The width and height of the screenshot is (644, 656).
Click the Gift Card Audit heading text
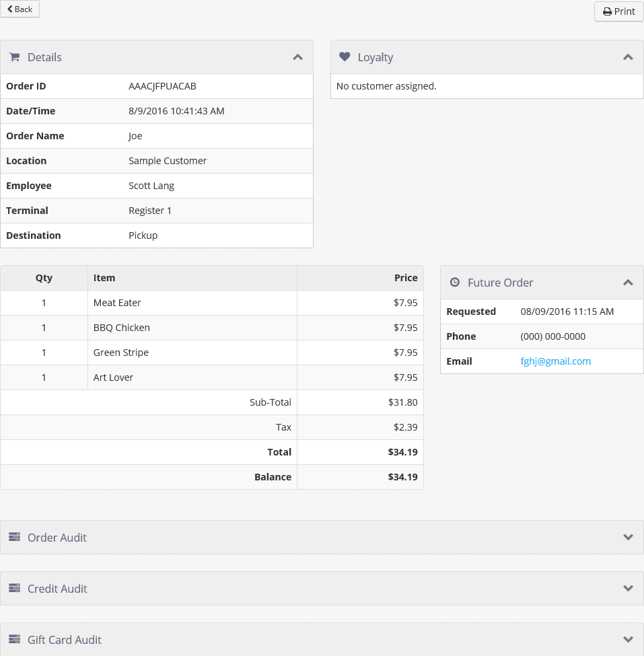(x=65, y=640)
